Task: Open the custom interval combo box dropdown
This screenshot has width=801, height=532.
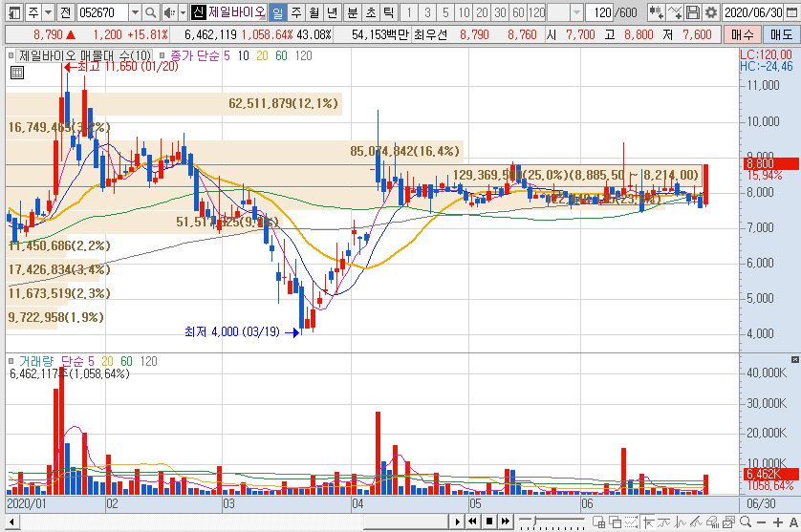Action: [x=576, y=12]
